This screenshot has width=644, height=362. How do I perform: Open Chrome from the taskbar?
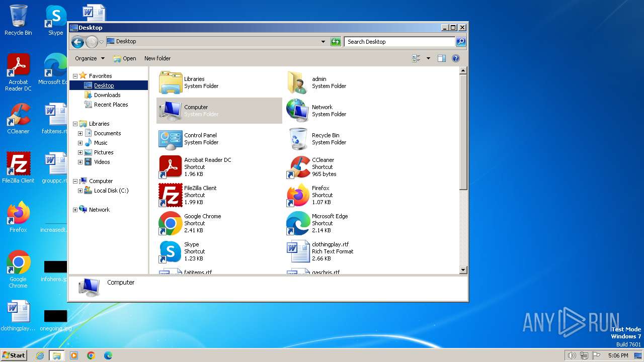click(x=91, y=355)
